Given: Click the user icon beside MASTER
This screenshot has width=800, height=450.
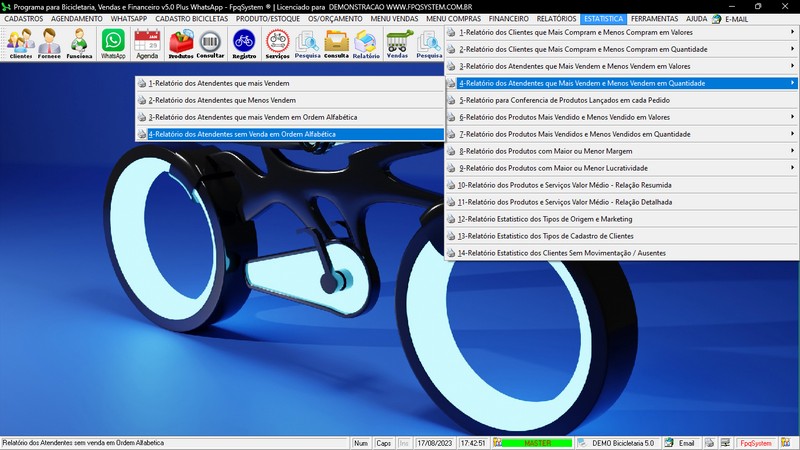Looking at the screenshot, I should (x=497, y=443).
